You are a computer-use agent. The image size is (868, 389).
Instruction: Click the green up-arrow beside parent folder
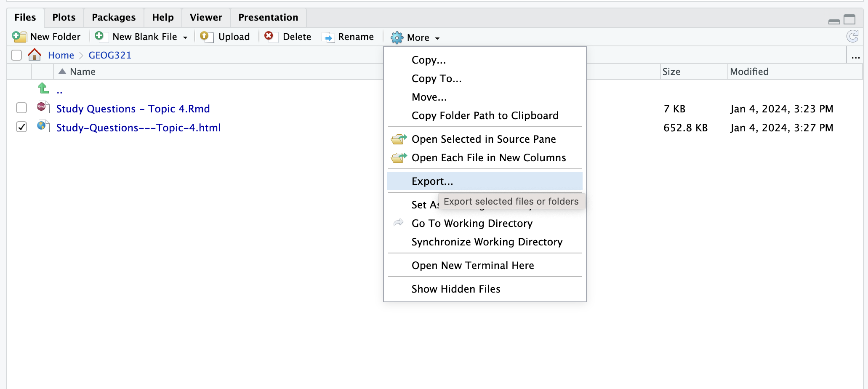[x=43, y=88]
